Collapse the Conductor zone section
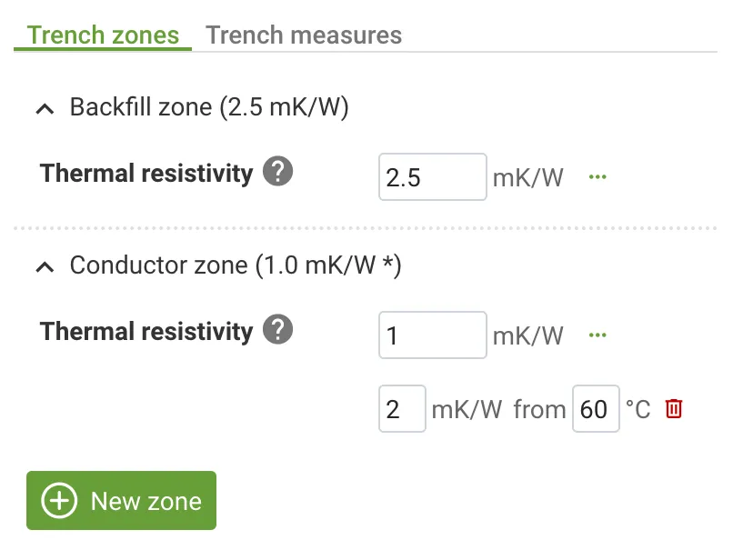Viewport: 733px width, 560px height. tap(45, 266)
